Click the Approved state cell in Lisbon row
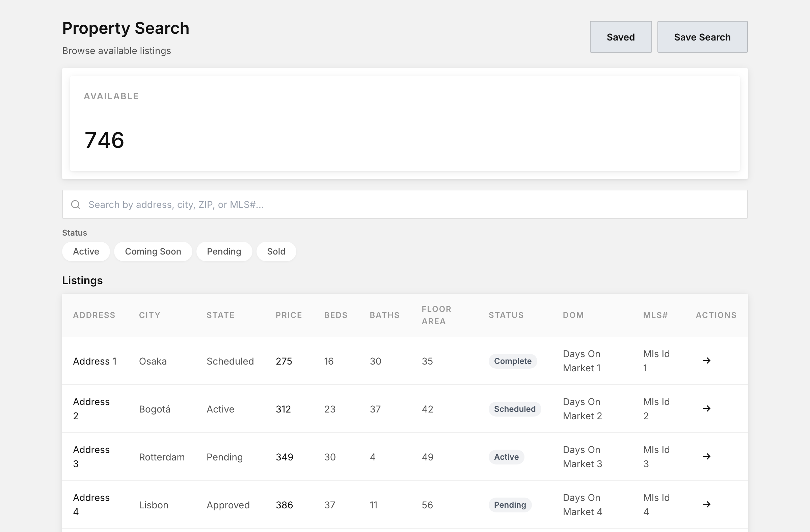Image resolution: width=810 pixels, height=532 pixels. coord(228,505)
